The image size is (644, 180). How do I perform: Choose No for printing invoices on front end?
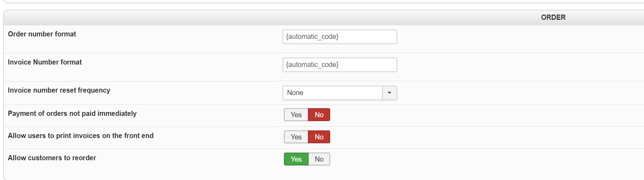click(x=319, y=137)
